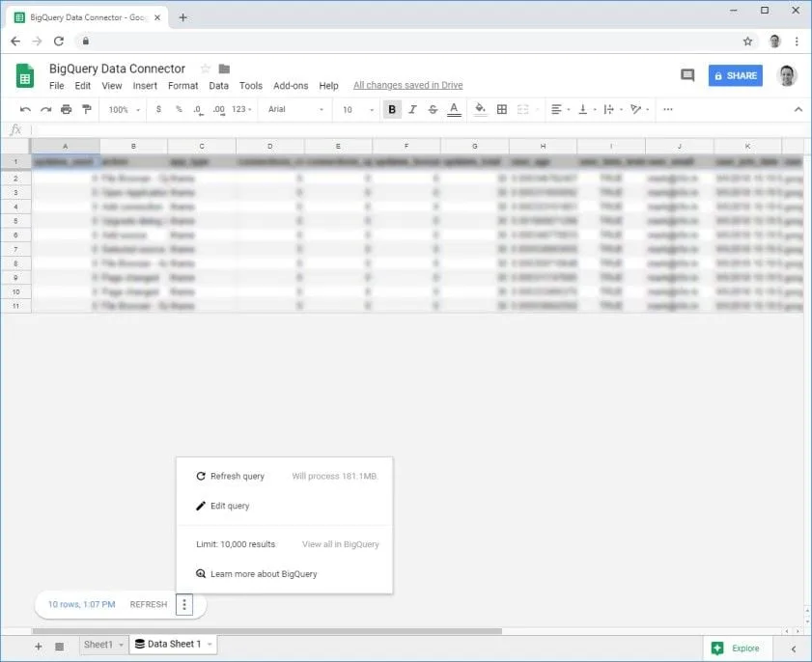Select Edit query in popup menu
812x662 pixels.
tap(223, 506)
